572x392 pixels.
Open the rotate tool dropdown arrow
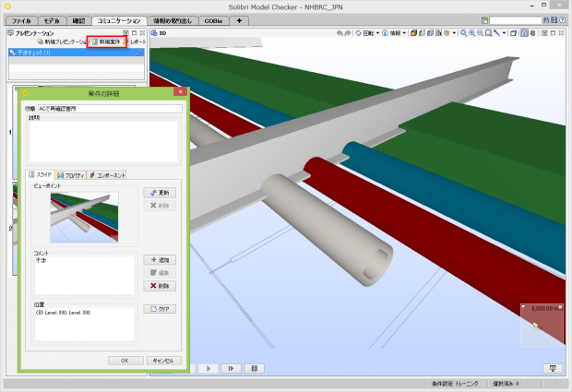click(x=377, y=33)
